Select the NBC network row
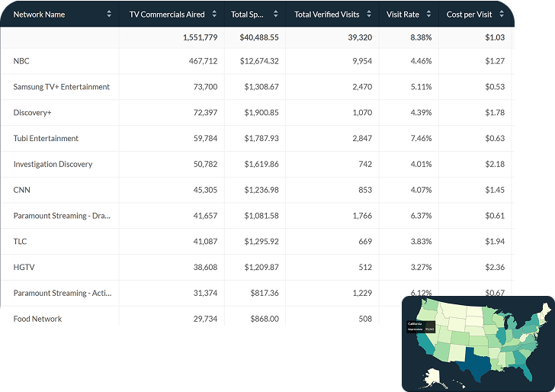555x392 pixels. click(21, 61)
